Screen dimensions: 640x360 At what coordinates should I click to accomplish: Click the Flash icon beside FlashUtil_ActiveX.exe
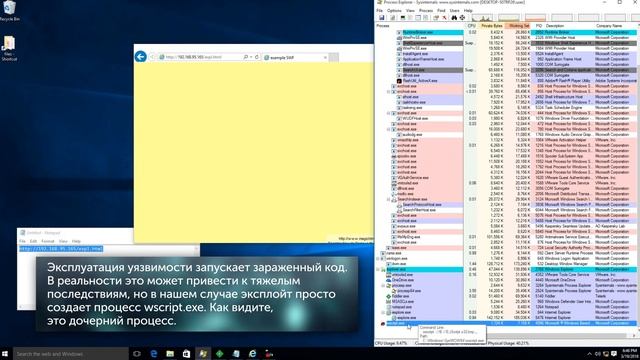[x=399, y=81]
